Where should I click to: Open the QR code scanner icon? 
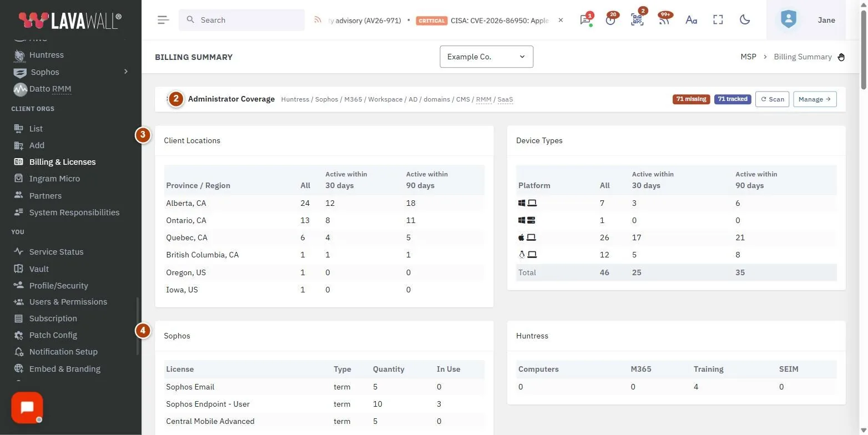coord(637,20)
